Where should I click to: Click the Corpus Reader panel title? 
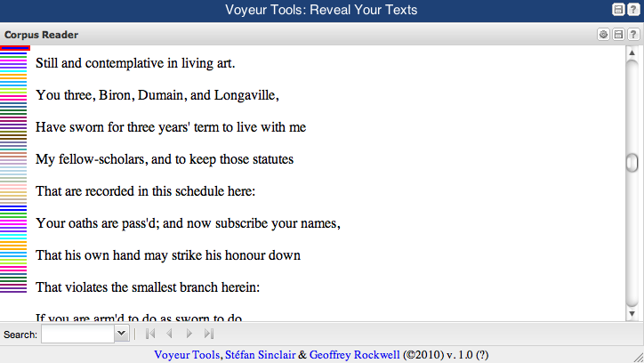click(41, 35)
